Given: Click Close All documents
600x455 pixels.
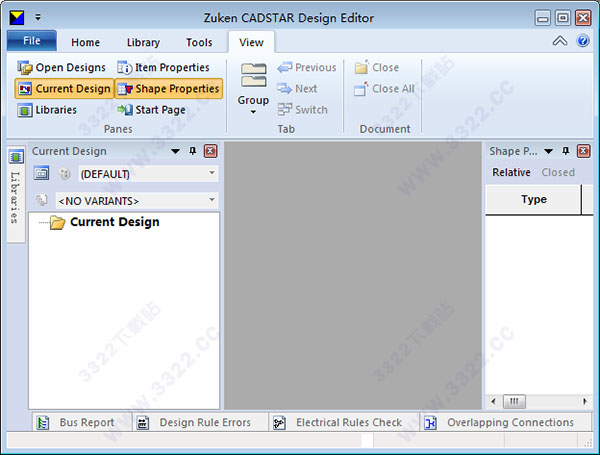Looking at the screenshot, I should [x=384, y=89].
